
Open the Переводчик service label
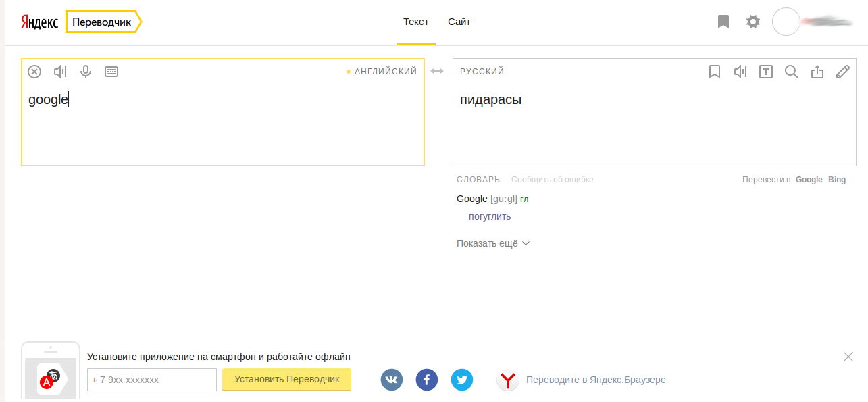point(103,22)
